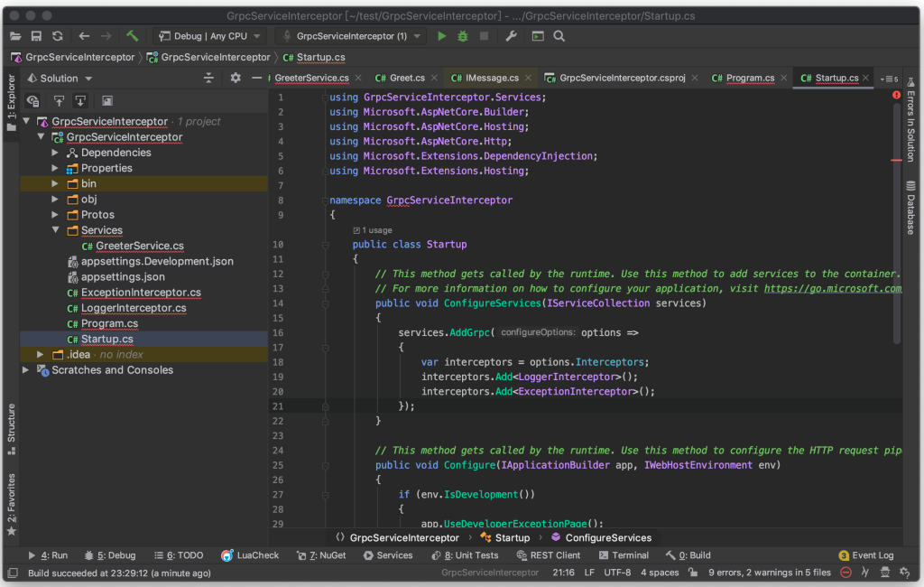Open search with the magnifying glass icon

pos(559,36)
